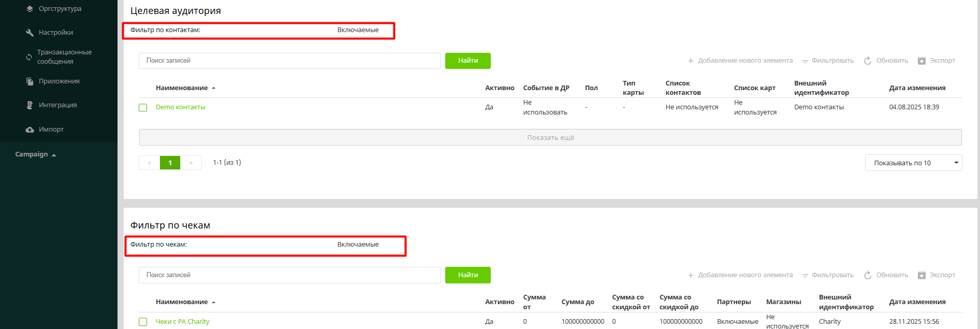The height and width of the screenshot is (329, 980).
Task: Open the Demo контакты link
Action: pos(180,107)
